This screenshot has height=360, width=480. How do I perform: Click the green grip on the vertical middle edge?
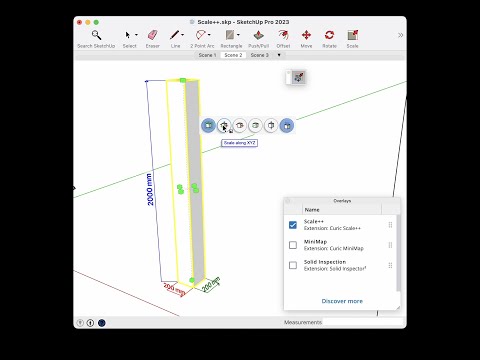click(x=195, y=188)
